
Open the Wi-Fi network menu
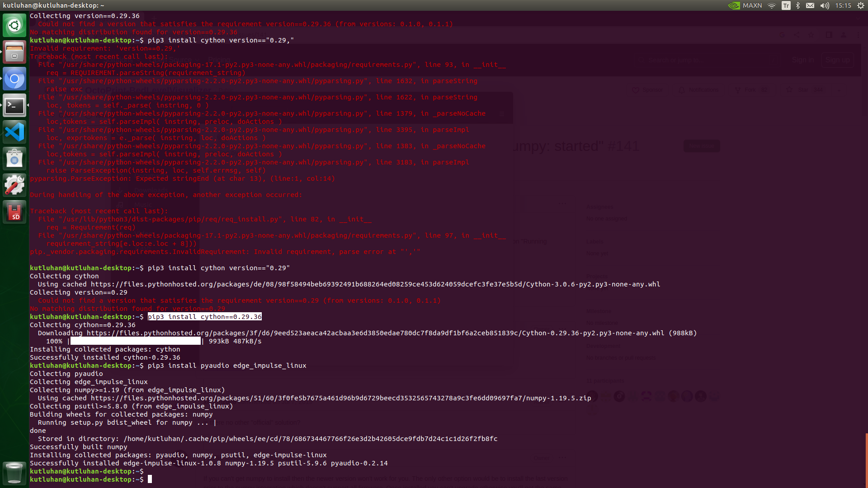772,5
